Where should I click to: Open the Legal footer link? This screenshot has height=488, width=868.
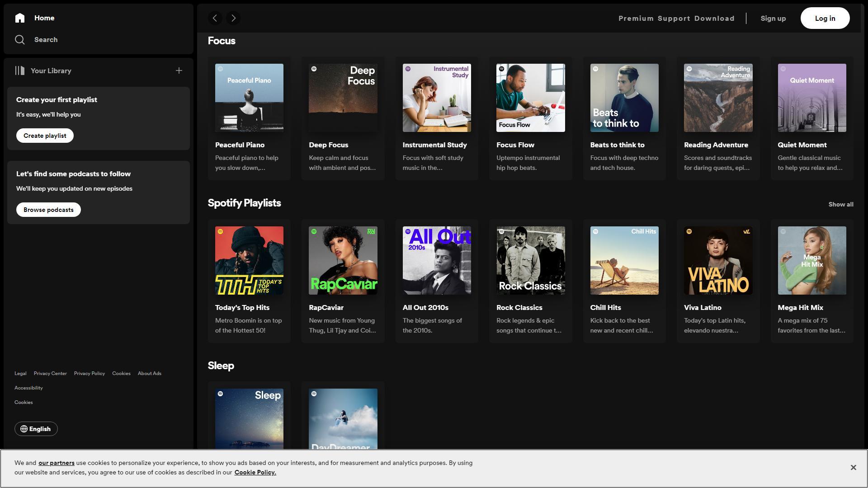[20, 373]
